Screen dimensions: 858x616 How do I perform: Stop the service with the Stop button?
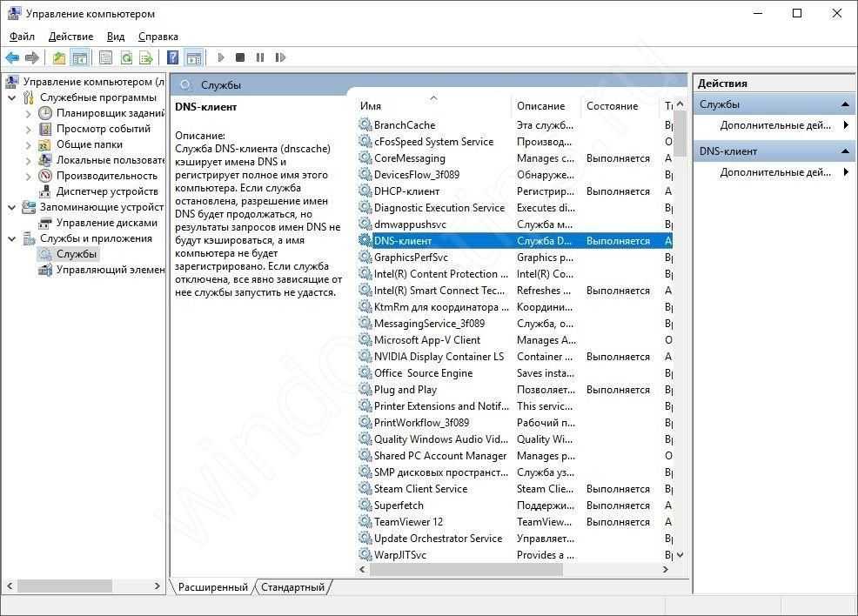tap(240, 57)
